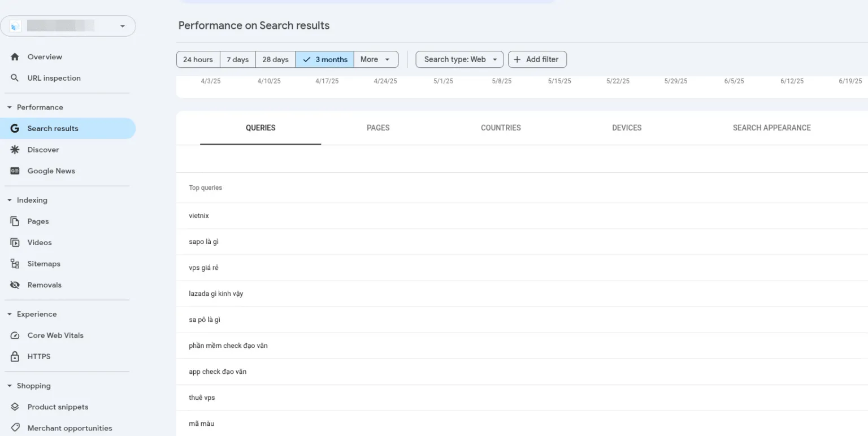This screenshot has width=868, height=436.
Task: Click the Core Web Vitals gauge icon
Action: point(15,335)
